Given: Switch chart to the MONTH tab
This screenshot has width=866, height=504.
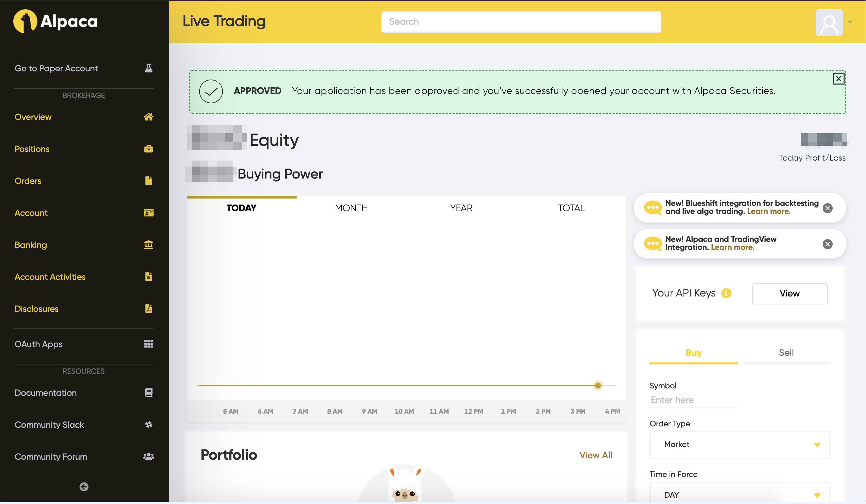Looking at the screenshot, I should tap(351, 208).
